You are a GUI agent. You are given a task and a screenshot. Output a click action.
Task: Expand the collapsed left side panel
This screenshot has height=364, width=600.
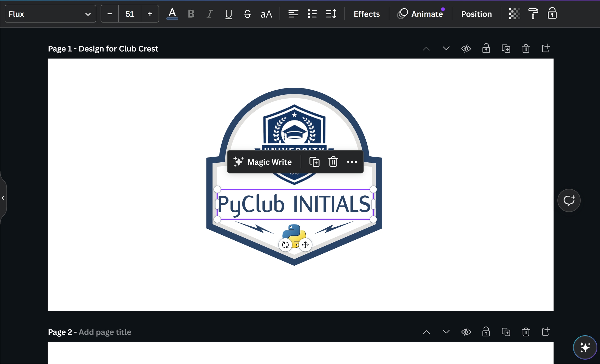tap(3, 198)
